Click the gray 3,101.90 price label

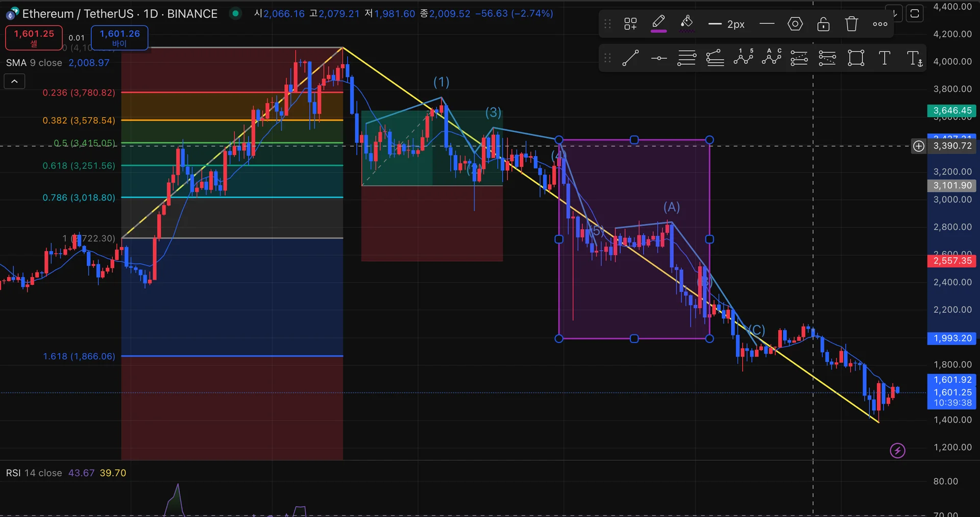(952, 186)
